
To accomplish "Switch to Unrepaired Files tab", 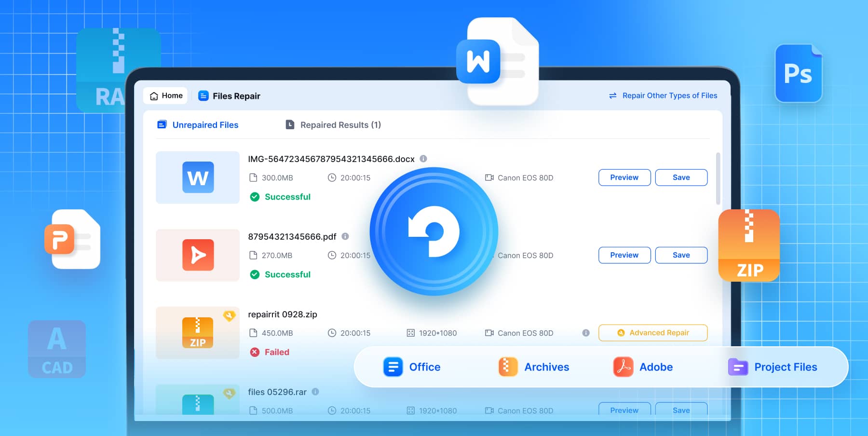I will coord(198,125).
